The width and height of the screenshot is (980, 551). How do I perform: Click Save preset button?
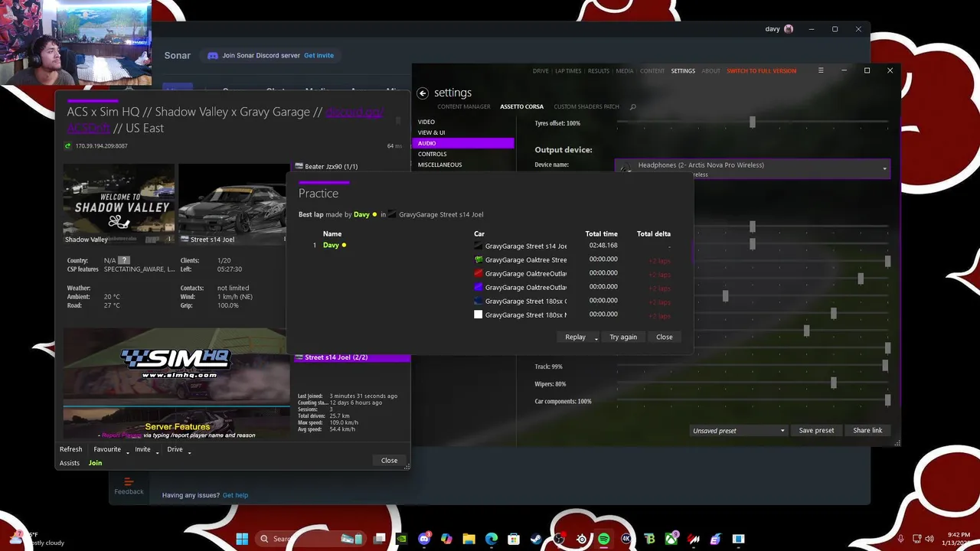coord(816,430)
